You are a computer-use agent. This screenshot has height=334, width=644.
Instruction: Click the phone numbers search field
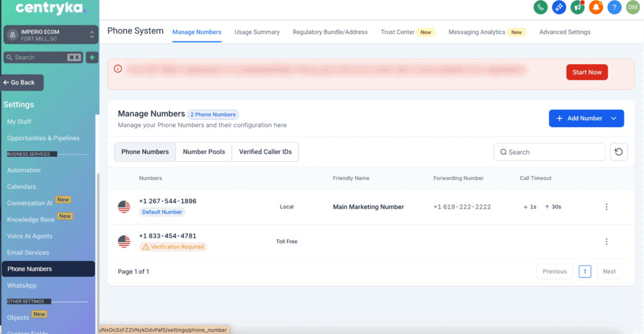click(x=550, y=152)
